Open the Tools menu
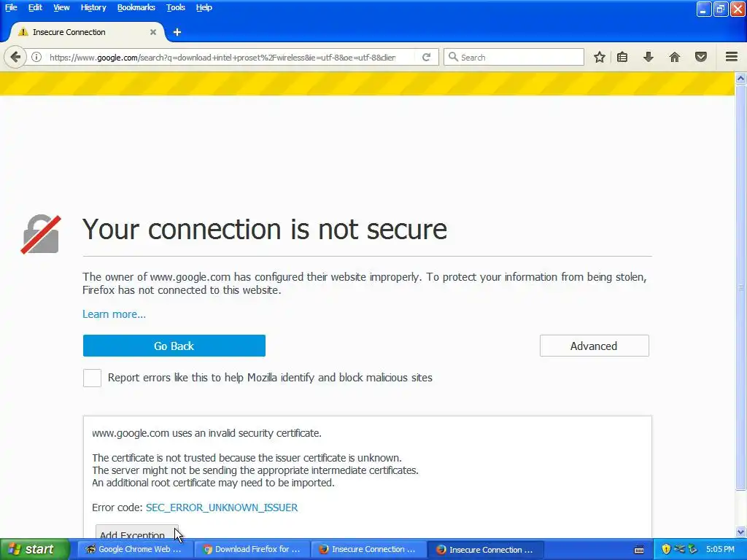 [176, 7]
